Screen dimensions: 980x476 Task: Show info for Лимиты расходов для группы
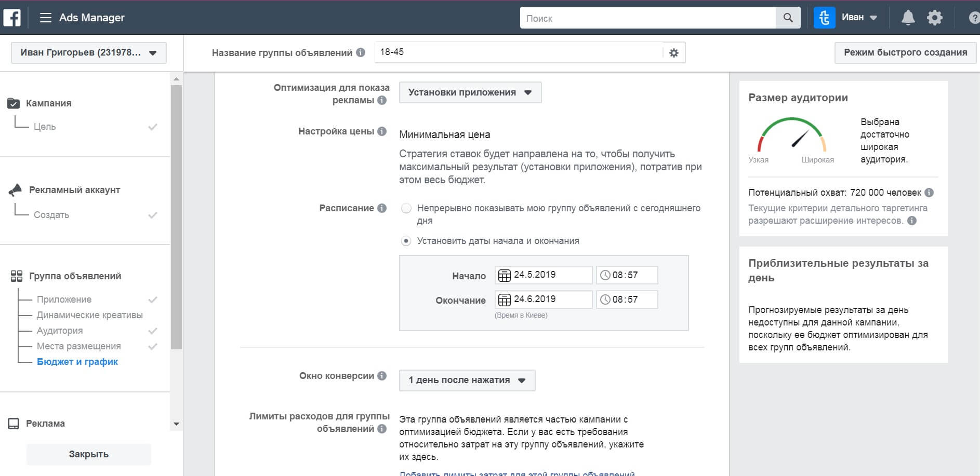(x=382, y=429)
